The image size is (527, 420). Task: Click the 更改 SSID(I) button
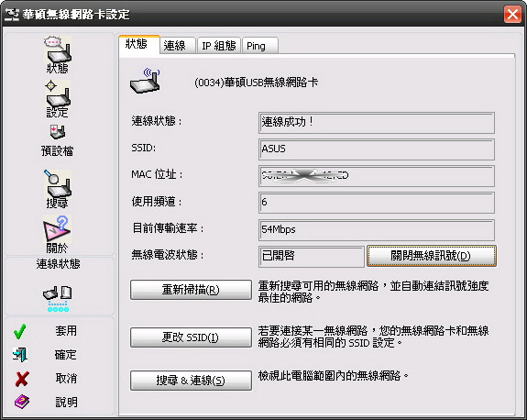(191, 337)
